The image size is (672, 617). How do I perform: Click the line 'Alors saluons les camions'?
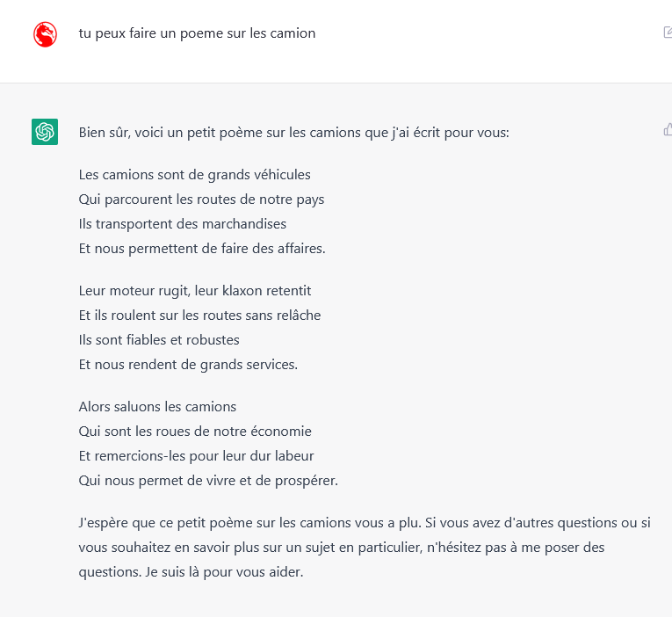(x=157, y=406)
